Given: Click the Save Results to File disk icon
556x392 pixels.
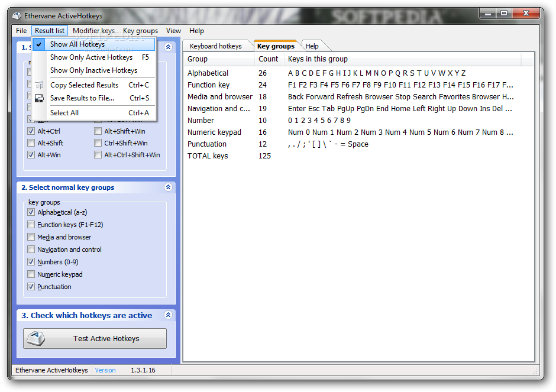Looking at the screenshot, I should [39, 98].
